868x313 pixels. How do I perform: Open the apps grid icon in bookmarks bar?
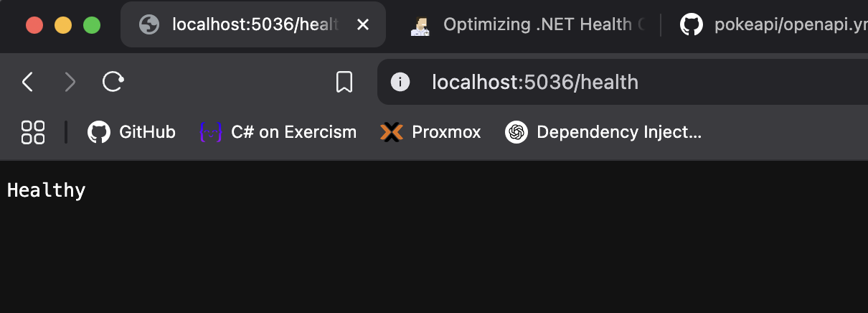coord(33,132)
